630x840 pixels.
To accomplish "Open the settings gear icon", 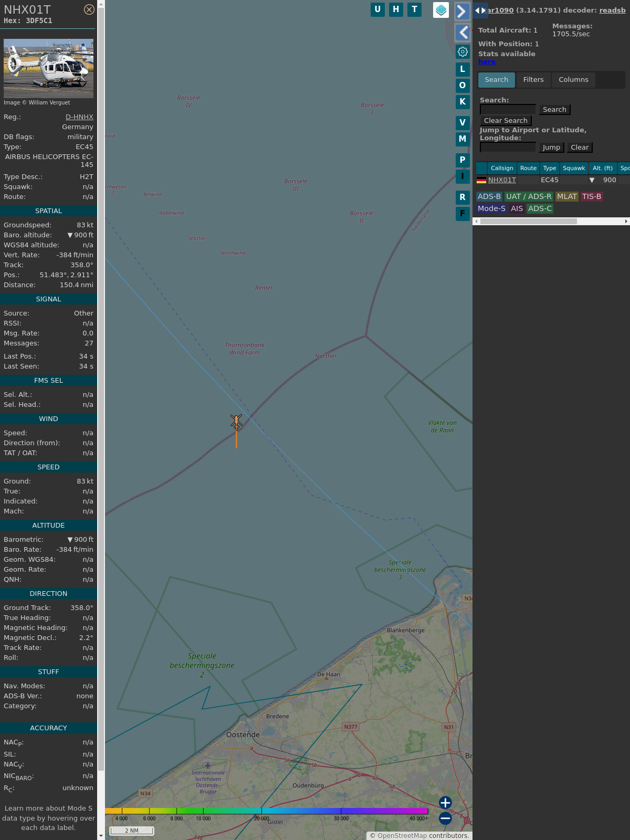I will click(463, 51).
